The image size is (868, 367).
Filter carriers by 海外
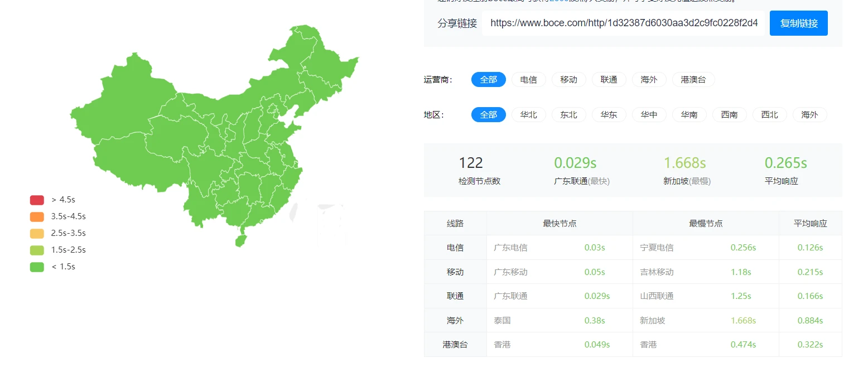click(649, 80)
